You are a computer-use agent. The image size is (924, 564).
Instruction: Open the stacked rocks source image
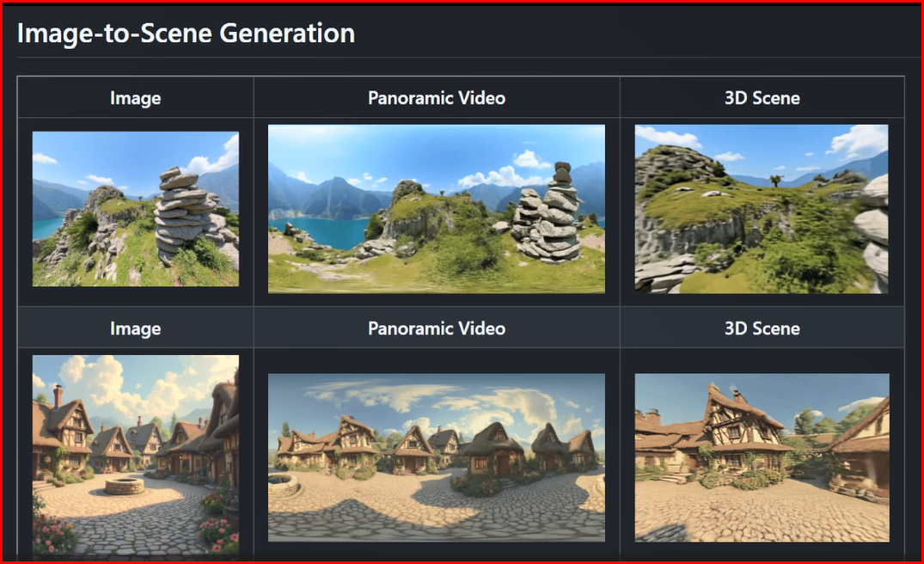135,209
